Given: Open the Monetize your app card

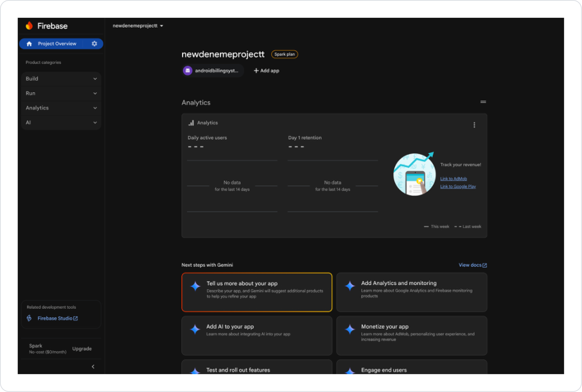Looking at the screenshot, I should pyautogui.click(x=412, y=336).
